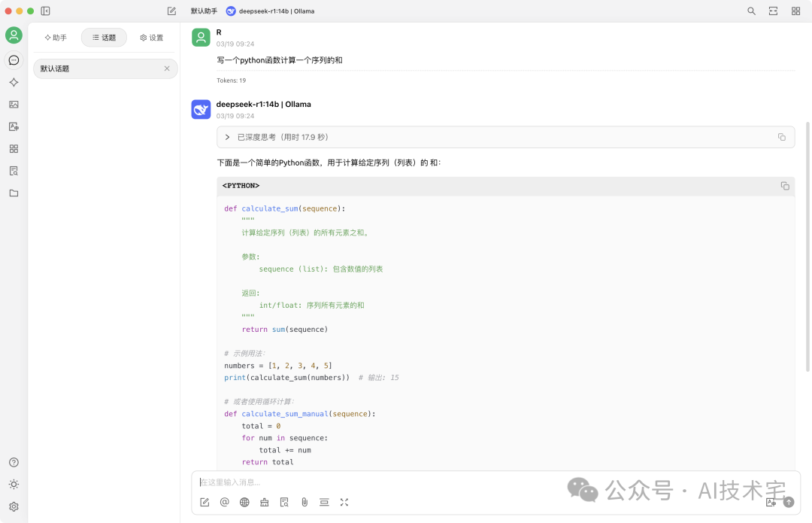The height and width of the screenshot is (523, 812).
Task: Open search in the title bar
Action: click(751, 11)
